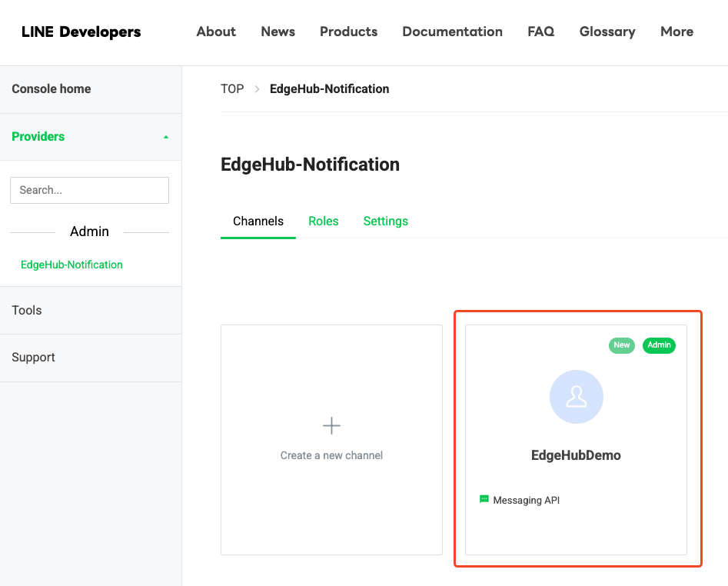Collapse the Providers section arrow
Screen dimensions: 728x586
[x=166, y=137]
